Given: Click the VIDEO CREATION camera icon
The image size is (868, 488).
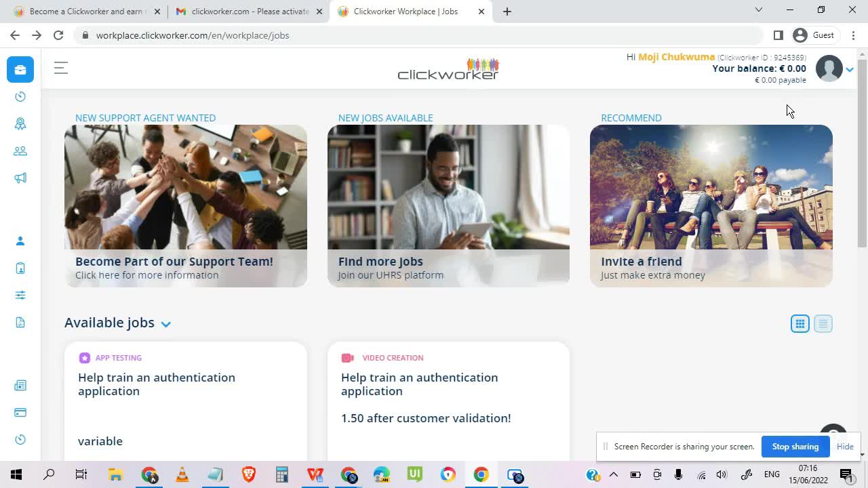Looking at the screenshot, I should (x=347, y=358).
